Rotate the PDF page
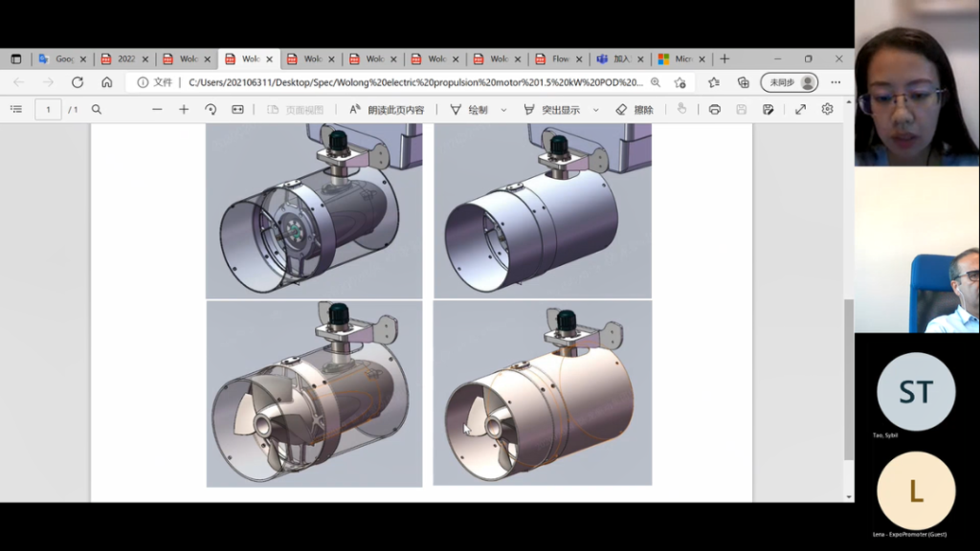 (211, 109)
